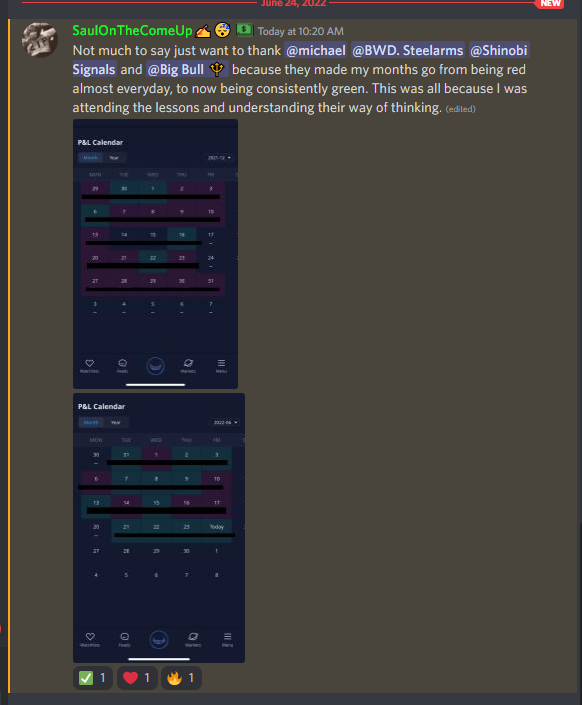Select Month tab in the 2022-06 calendar screenshot
The image size is (582, 705).
91,422
